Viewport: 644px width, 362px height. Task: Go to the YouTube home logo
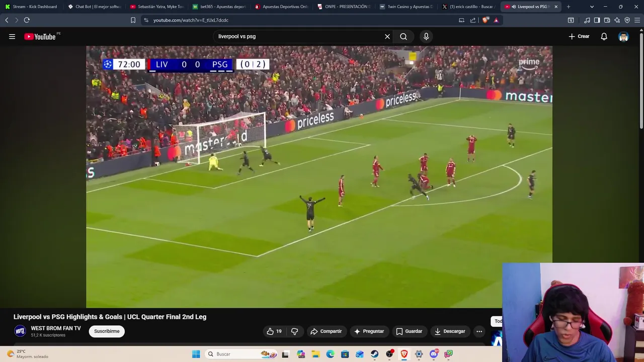(x=40, y=36)
